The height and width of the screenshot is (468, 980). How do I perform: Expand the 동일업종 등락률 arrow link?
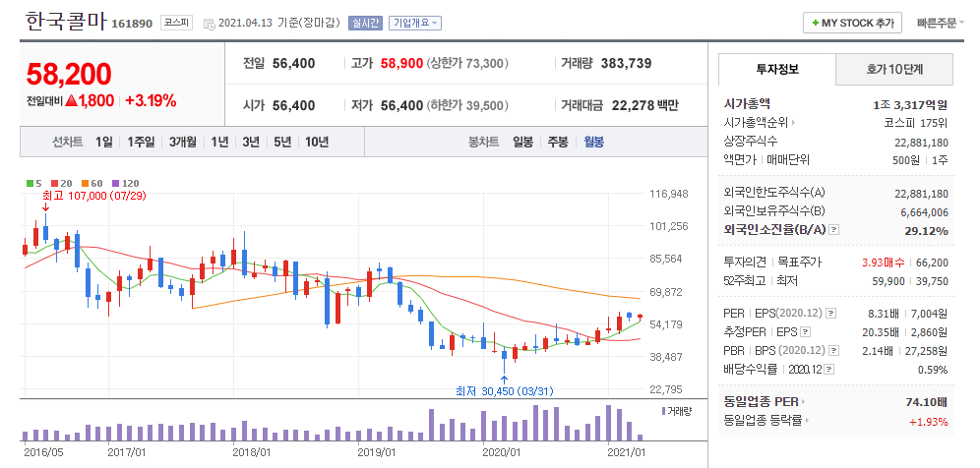pyautogui.click(x=806, y=421)
